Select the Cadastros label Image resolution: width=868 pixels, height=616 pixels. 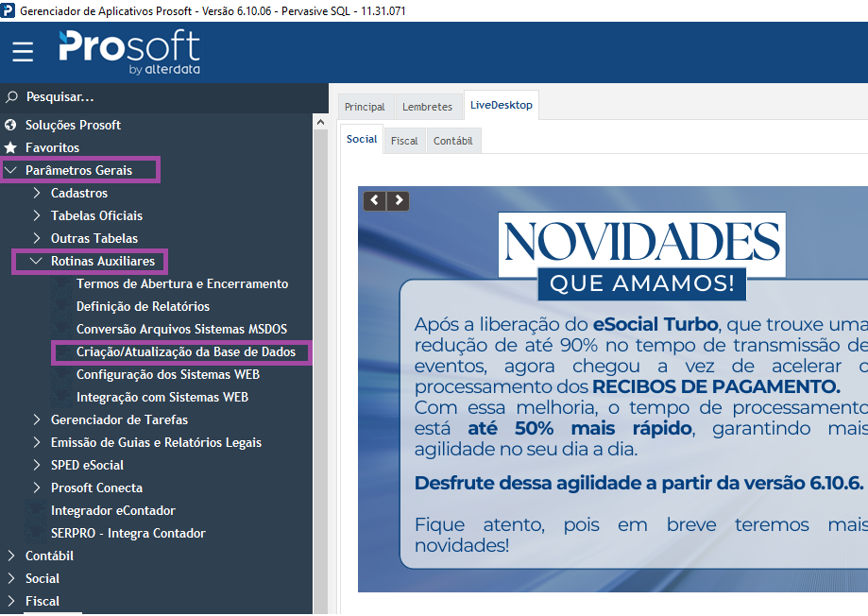[79, 193]
